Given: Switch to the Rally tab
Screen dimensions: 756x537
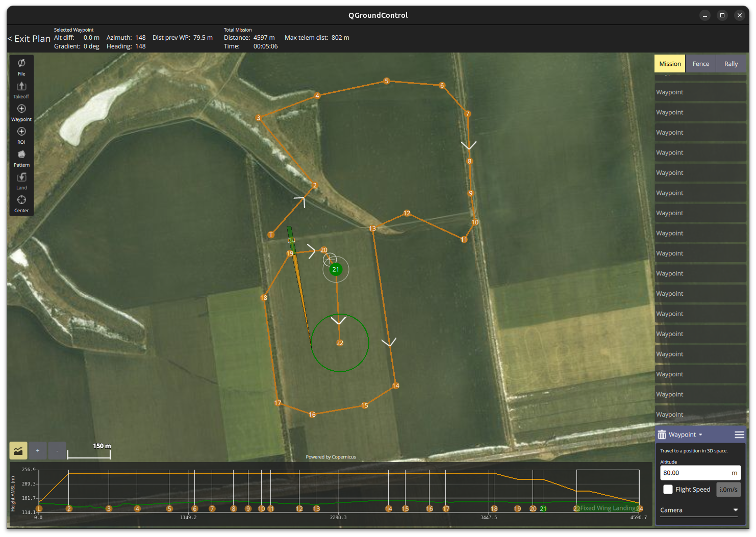Looking at the screenshot, I should coord(731,64).
